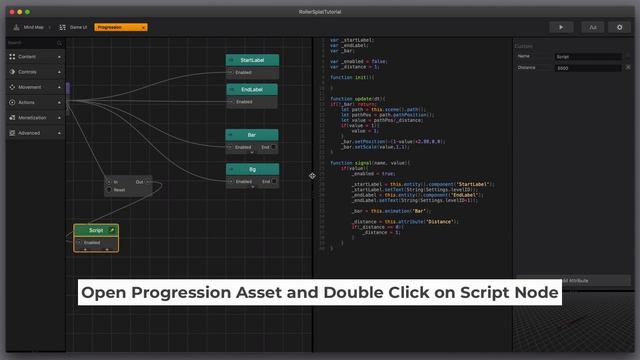Expand the Actions category arrow

pyautogui.click(x=59, y=102)
